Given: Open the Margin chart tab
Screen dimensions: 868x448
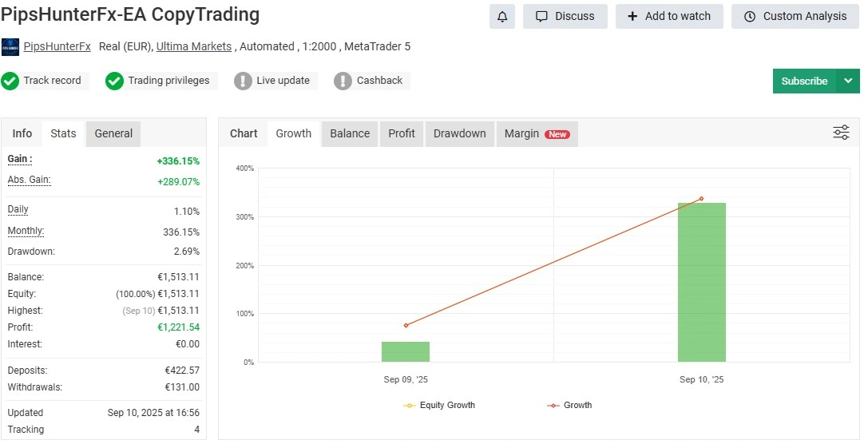Looking at the screenshot, I should (x=536, y=133).
